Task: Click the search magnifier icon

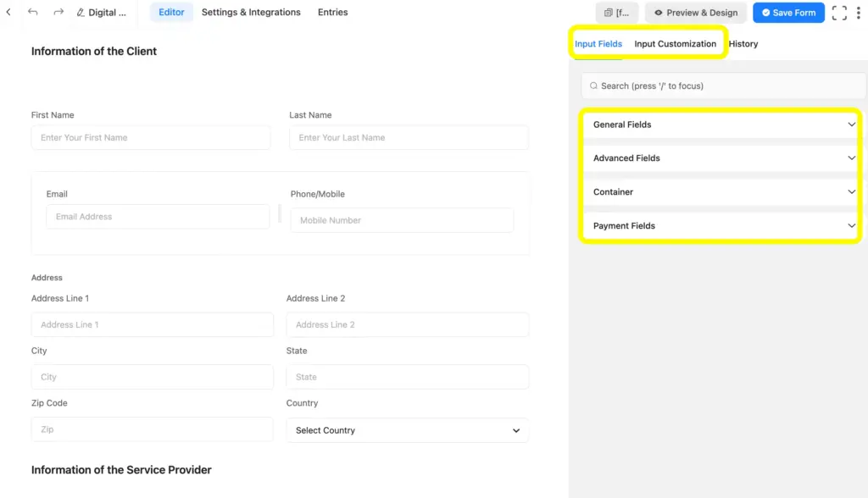Action: coord(593,86)
